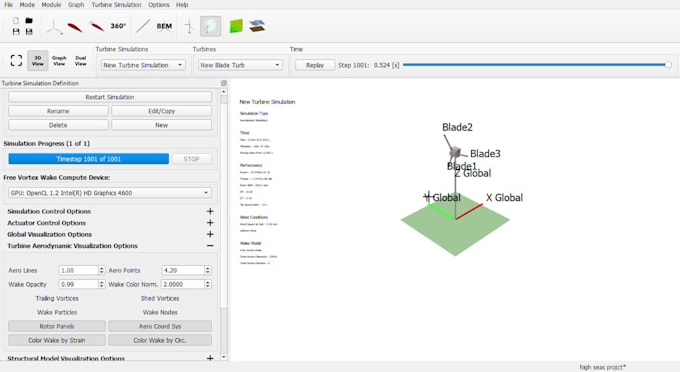Viewport: 680px width, 372px height.
Task: Open the BEM analysis module
Action: [x=164, y=26]
